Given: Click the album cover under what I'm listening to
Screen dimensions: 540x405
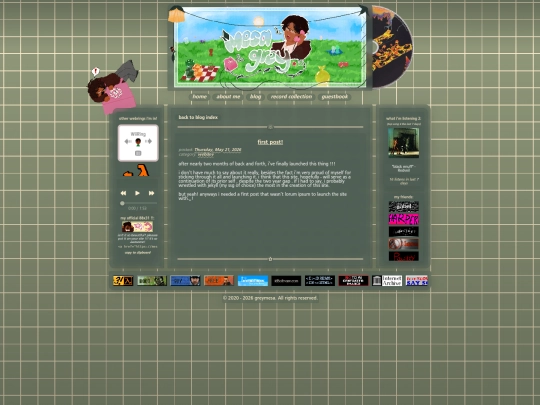Looking at the screenshot, I should (x=404, y=143).
